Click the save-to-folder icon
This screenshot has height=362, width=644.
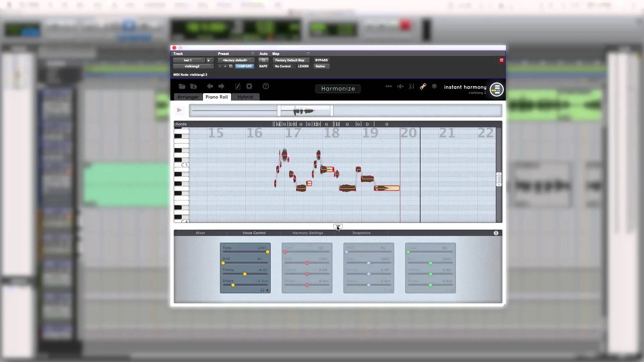coord(194,86)
